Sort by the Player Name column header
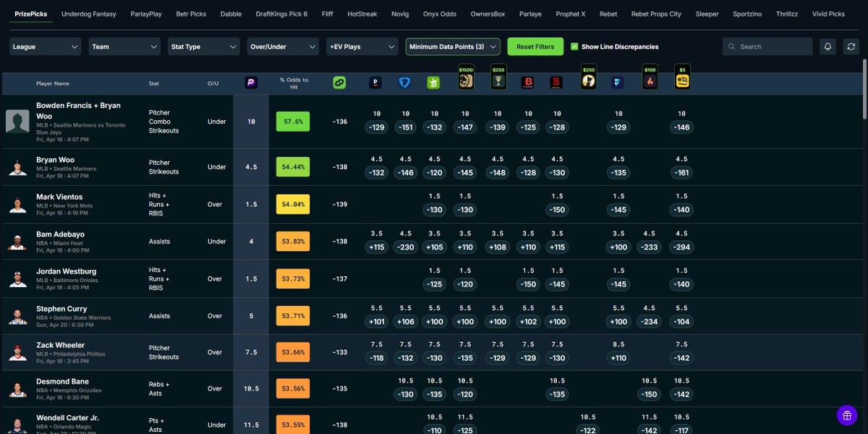 tap(53, 83)
